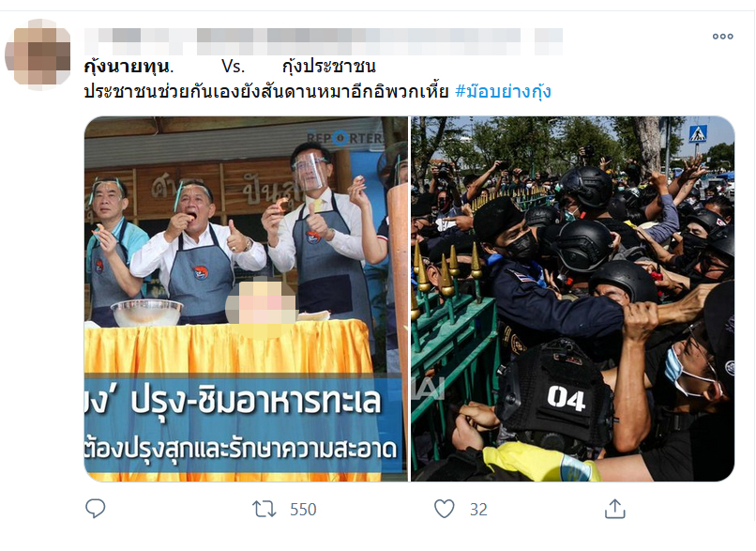Click the REPORTER watermark on left photo

(345, 138)
